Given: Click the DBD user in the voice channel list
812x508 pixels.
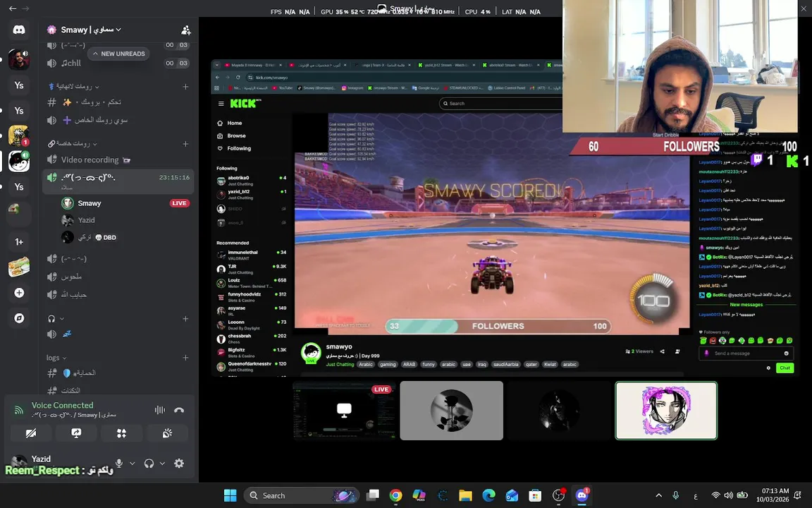Looking at the screenshot, I should [x=126, y=237].
